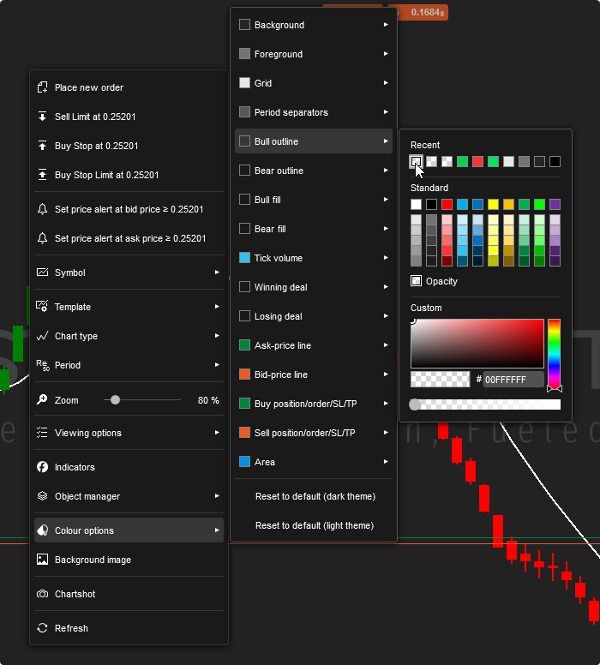Click the Colour options palette icon
This screenshot has height=665, width=600.
42,530
